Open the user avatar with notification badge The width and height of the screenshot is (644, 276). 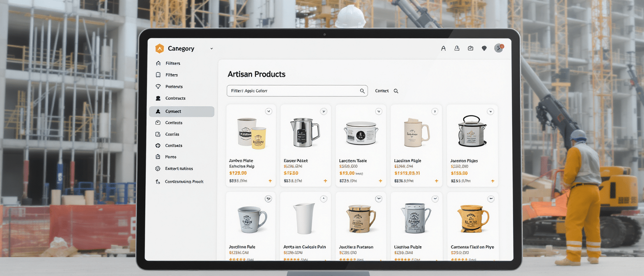(x=499, y=48)
